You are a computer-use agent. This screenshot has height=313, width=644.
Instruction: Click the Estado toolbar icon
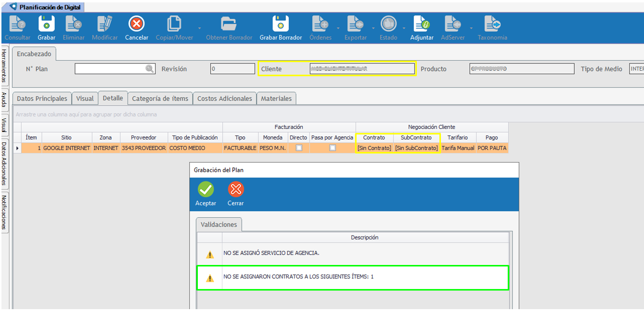tap(388, 24)
